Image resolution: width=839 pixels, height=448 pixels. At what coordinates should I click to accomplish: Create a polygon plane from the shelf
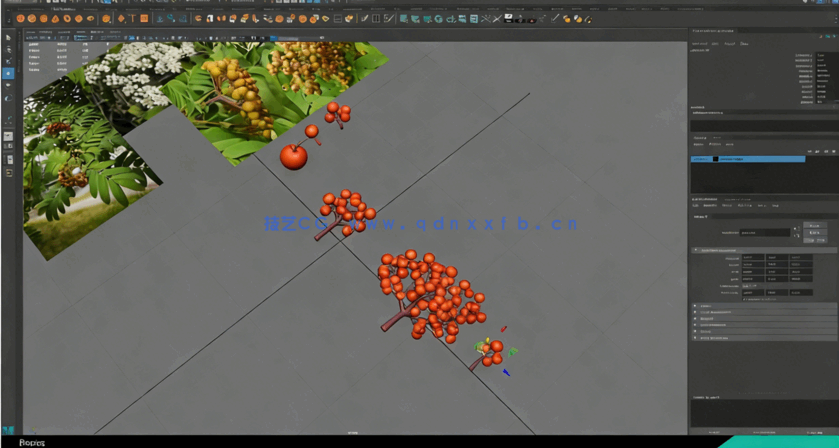(79, 19)
